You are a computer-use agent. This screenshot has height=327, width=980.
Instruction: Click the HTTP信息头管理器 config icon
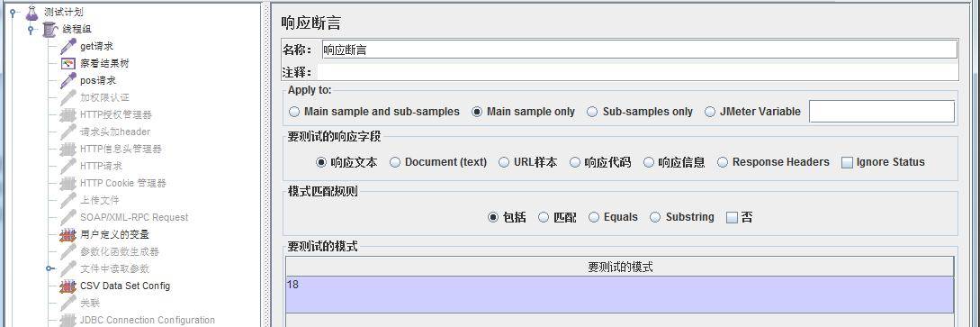(68, 149)
